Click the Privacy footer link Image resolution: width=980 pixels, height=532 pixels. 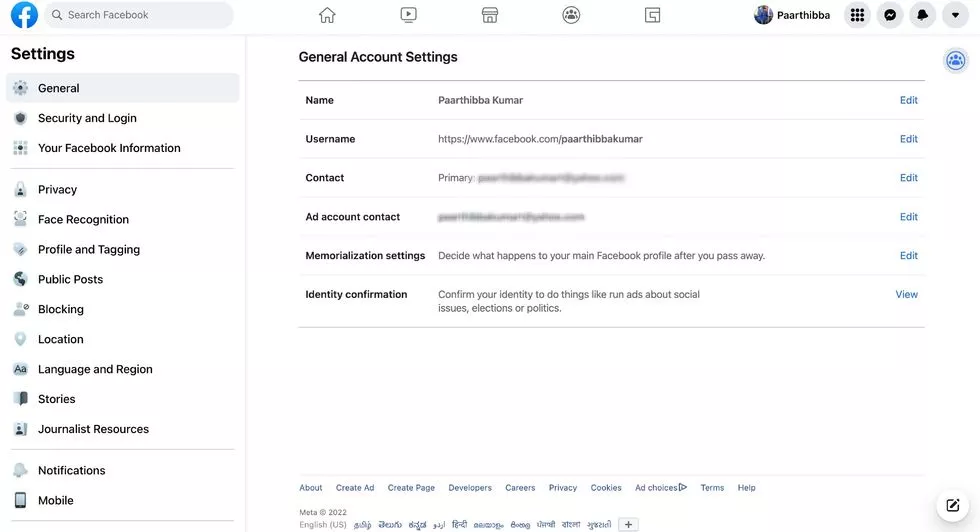tap(562, 488)
